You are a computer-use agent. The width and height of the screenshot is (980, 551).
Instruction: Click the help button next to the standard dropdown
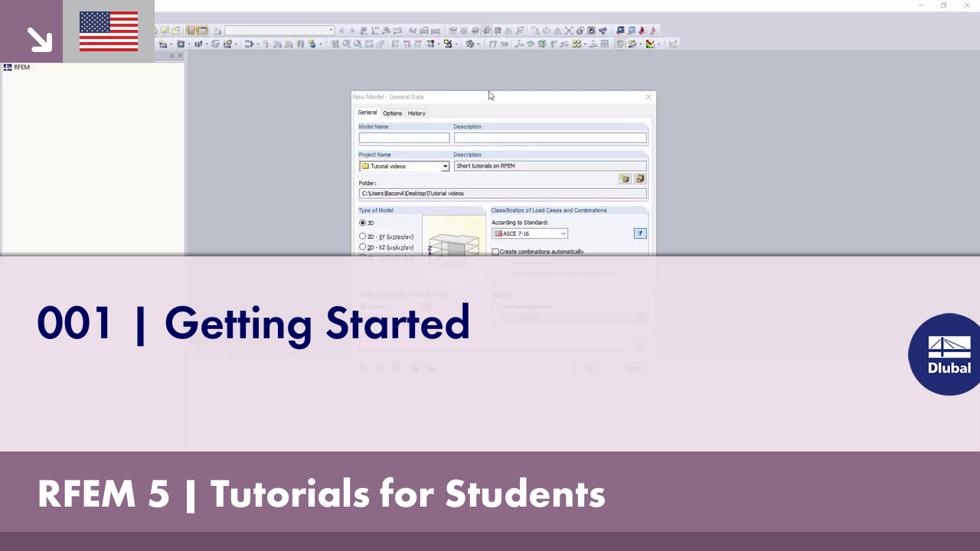pyautogui.click(x=640, y=233)
